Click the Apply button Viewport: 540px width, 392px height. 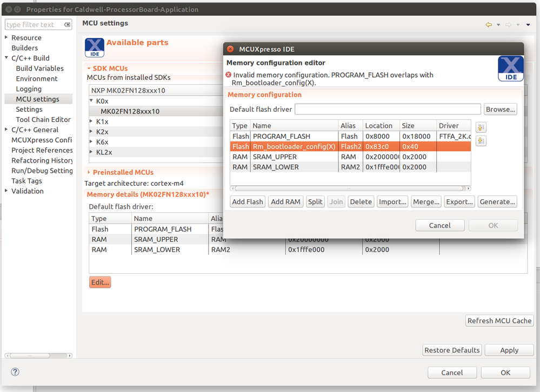click(x=509, y=350)
